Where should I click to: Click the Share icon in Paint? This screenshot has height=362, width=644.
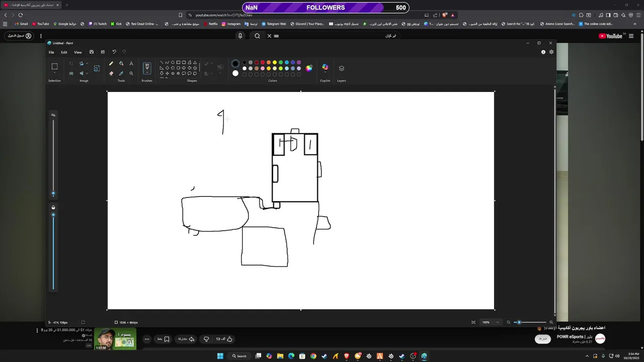103,52
